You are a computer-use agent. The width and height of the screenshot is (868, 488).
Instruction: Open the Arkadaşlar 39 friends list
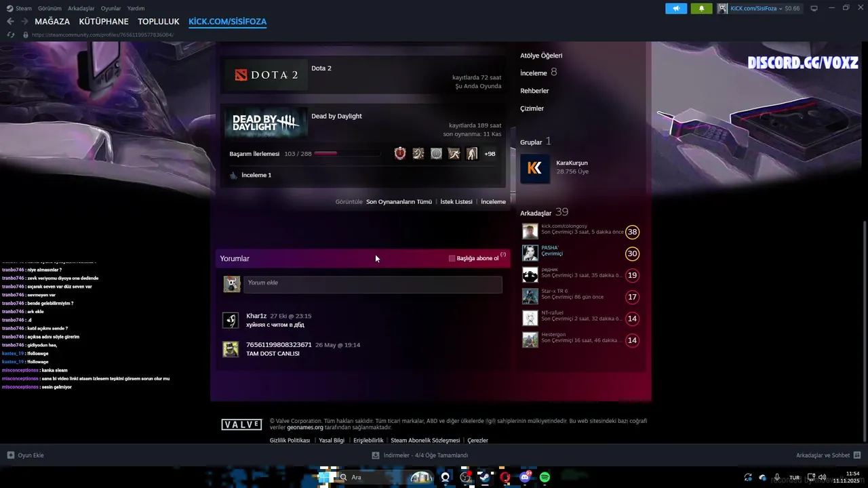click(544, 212)
